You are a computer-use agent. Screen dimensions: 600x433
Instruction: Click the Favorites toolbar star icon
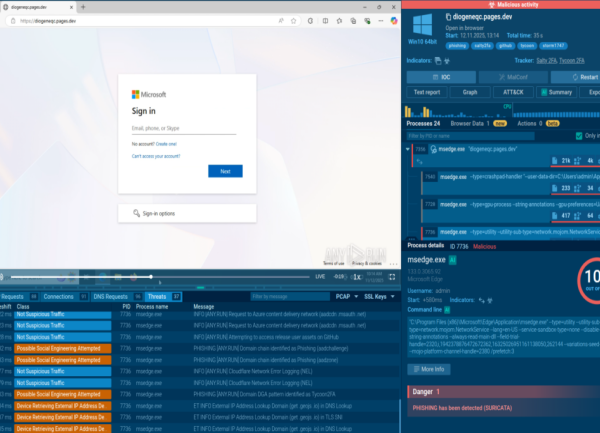[339, 21]
